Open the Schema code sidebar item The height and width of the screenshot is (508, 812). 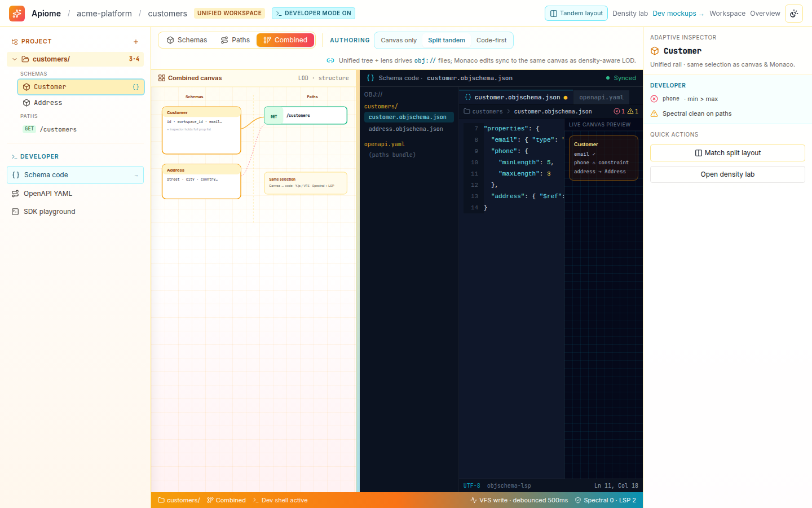click(75, 175)
